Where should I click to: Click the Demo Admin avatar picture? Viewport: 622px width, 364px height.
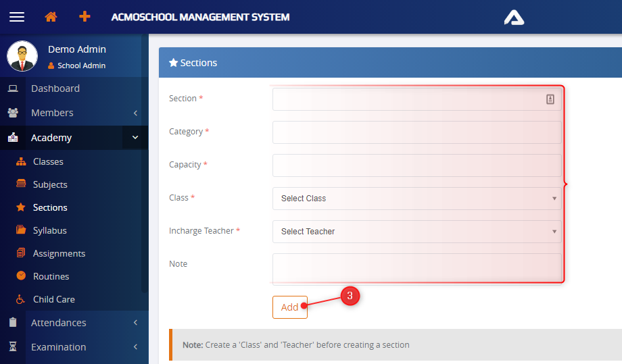tap(22, 56)
